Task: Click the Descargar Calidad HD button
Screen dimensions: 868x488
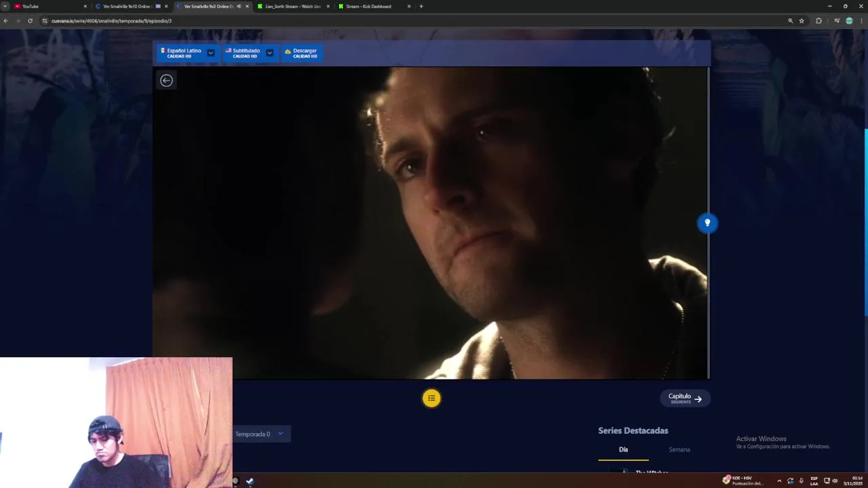Action: tap(301, 53)
